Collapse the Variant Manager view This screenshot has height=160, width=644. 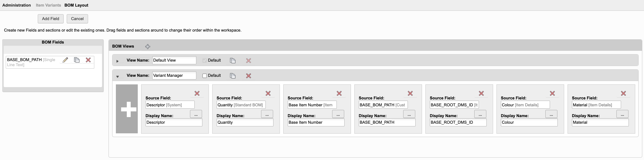point(118,77)
